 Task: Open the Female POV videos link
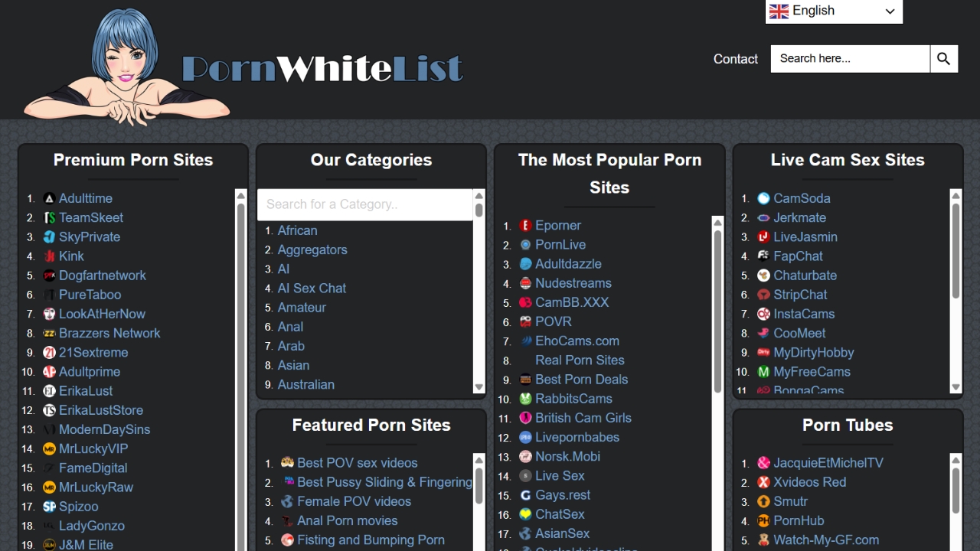pos(354,501)
